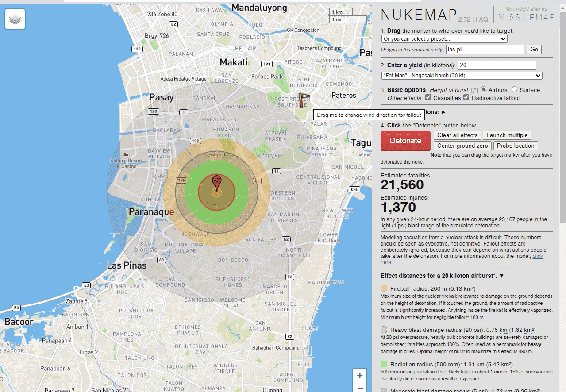Click the road shield numbered 63
The height and width of the screenshot is (392, 566).
(162, 260)
